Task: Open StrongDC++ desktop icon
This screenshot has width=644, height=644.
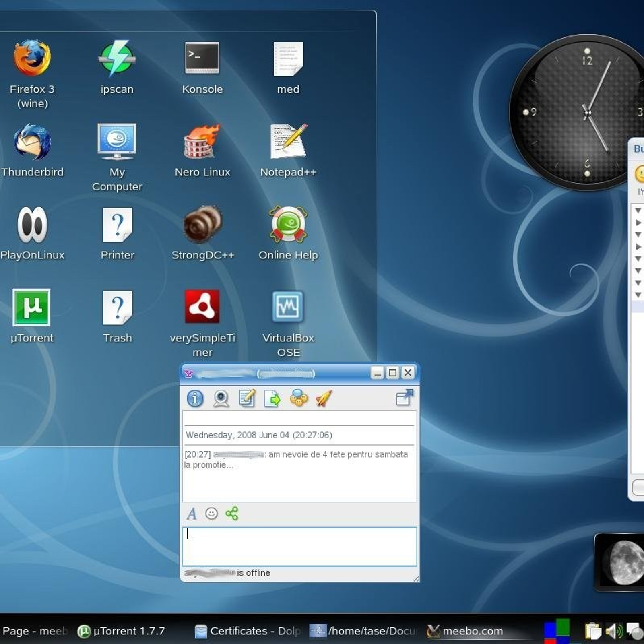Action: (x=202, y=225)
